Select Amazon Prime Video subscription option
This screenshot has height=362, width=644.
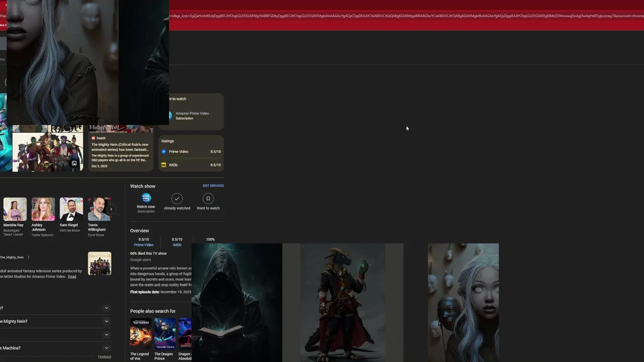click(192, 116)
